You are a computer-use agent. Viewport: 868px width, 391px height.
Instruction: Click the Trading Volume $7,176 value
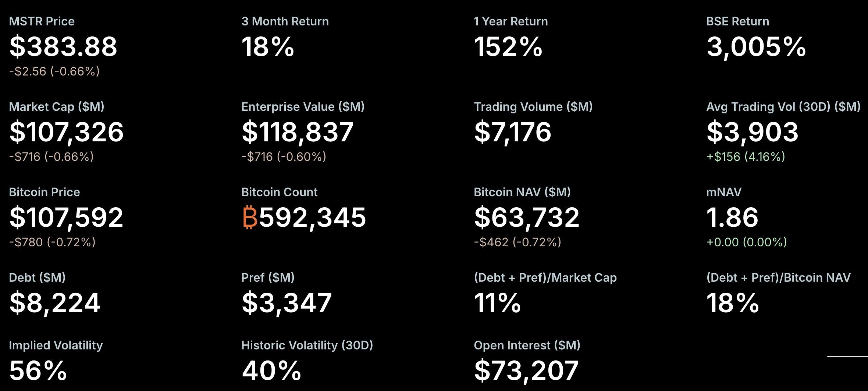[x=513, y=133]
